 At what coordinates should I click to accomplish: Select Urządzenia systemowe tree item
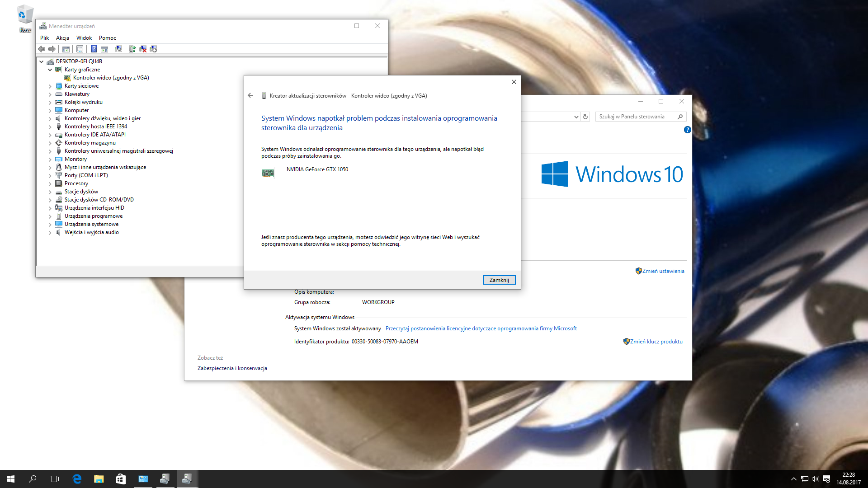tap(91, 224)
